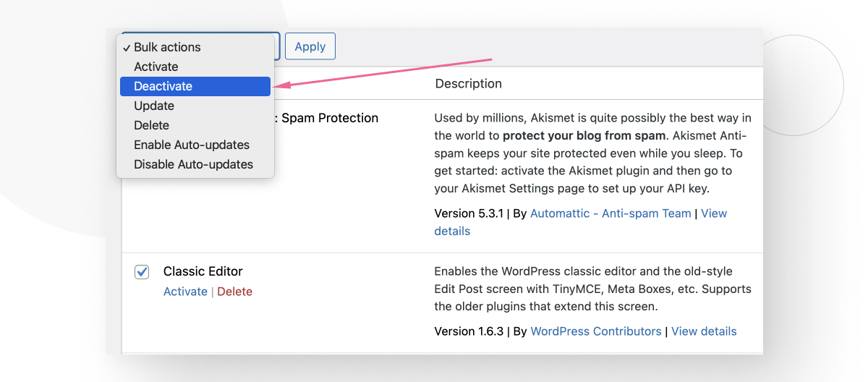Click the Activate link under Classic Editor

click(x=185, y=292)
